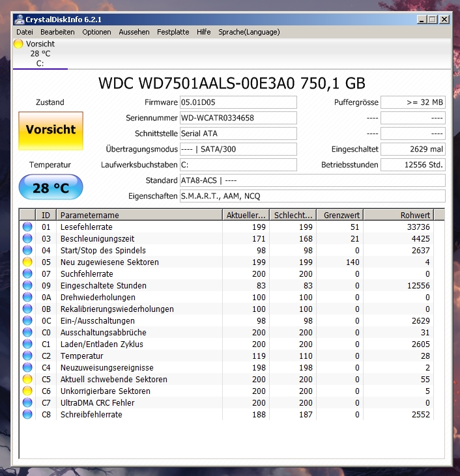
Task: Click the Parametername column header
Action: point(139,215)
